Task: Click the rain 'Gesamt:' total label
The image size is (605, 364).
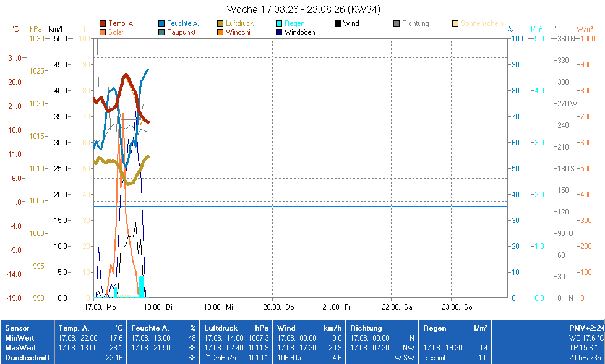Action: pos(435,358)
